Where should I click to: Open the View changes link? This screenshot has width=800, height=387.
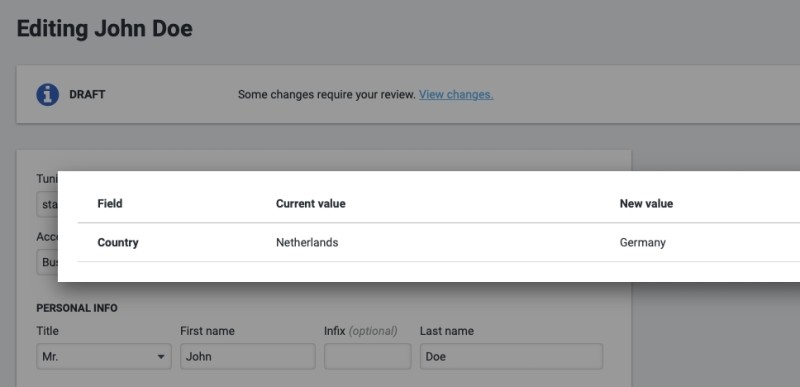tap(456, 94)
